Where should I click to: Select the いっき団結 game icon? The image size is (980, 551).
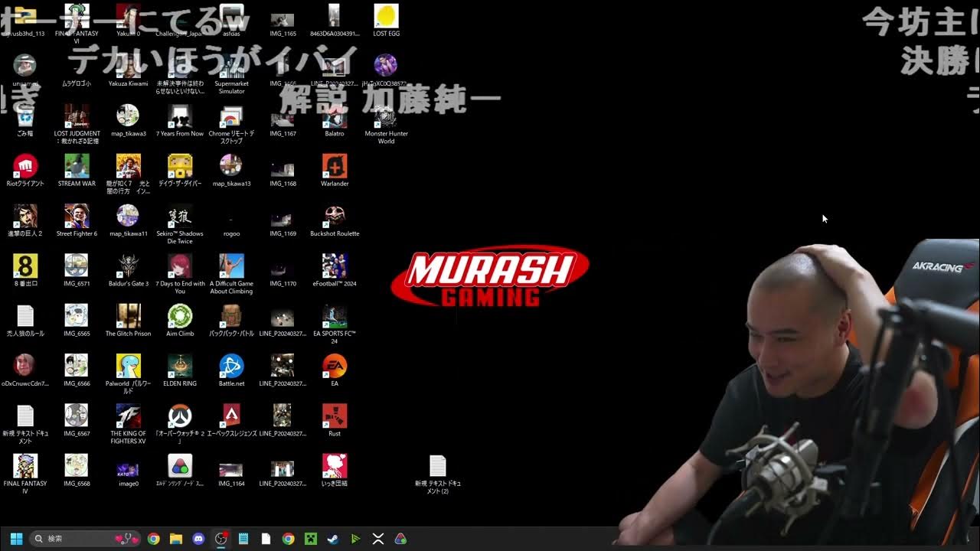point(335,471)
